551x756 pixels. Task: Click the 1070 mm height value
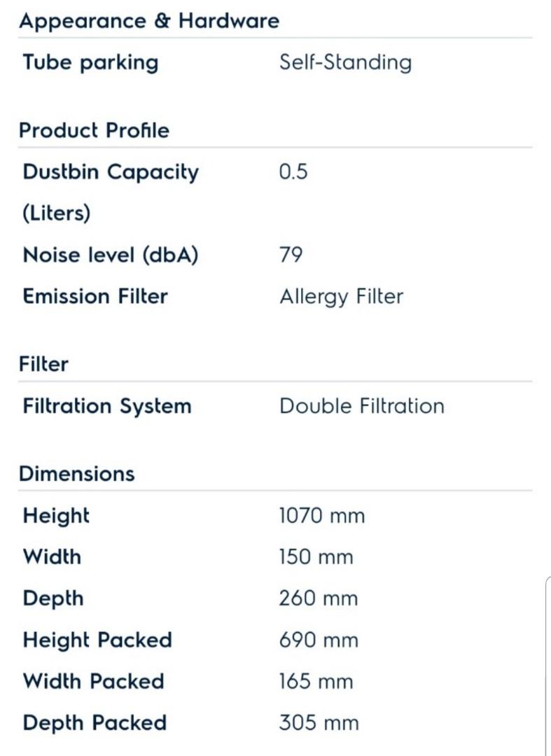tap(321, 517)
